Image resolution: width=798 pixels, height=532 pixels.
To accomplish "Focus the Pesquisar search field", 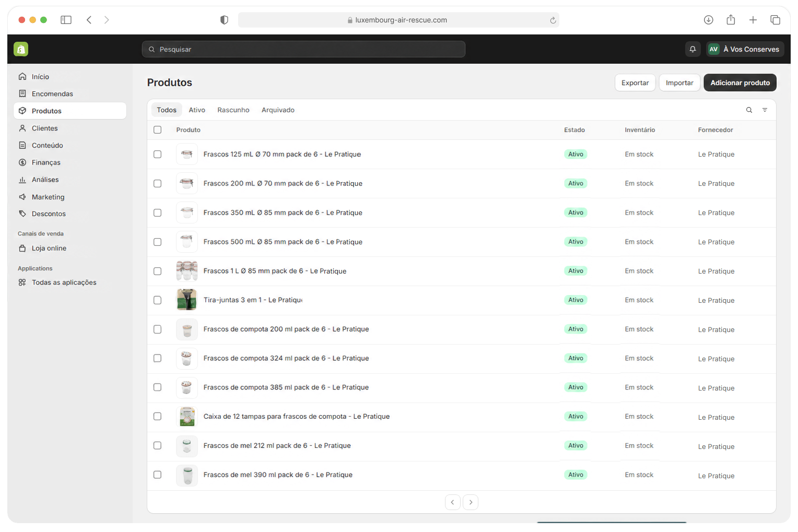I will click(303, 49).
